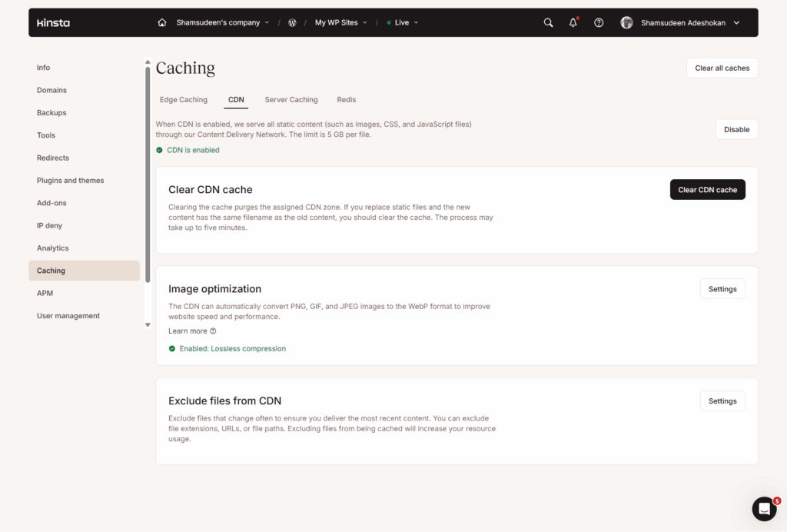Viewport: 787px width, 532px height.
Task: Expand the Shamsudeen's company dropdown
Action: [223, 22]
